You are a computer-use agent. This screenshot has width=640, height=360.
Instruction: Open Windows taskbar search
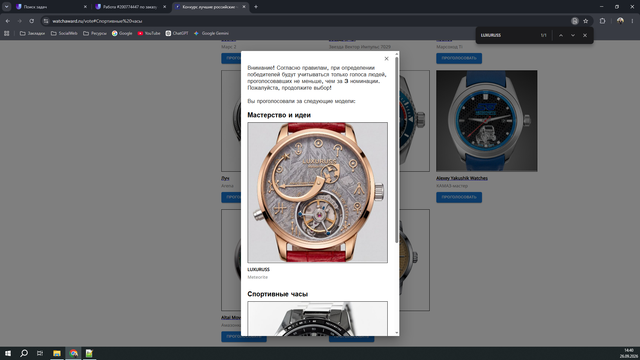click(x=24, y=353)
